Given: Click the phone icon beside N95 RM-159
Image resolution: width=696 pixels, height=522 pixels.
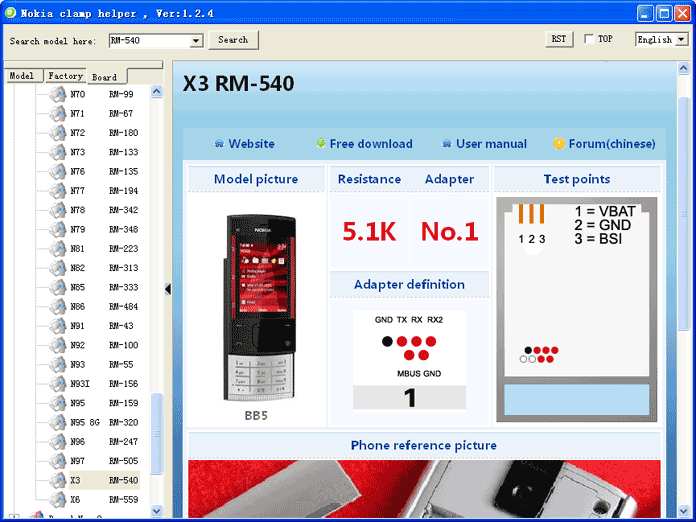Looking at the screenshot, I should coord(58,403).
